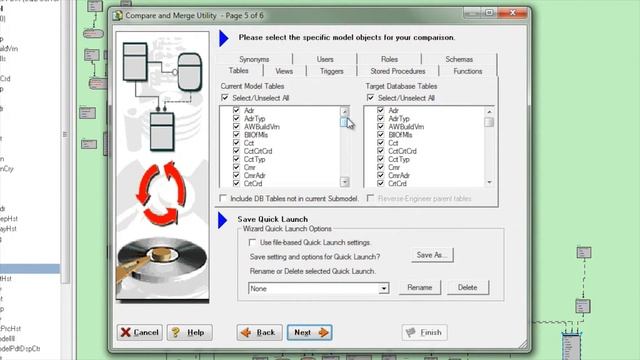
Task: Uncheck AWBuildVrn in Current Model Tables
Action: coord(236,127)
